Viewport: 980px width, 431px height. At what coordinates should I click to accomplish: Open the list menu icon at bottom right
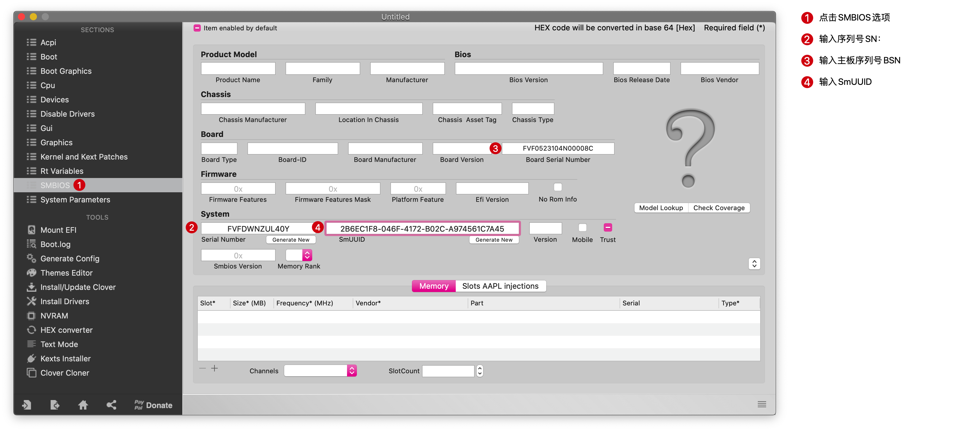762,404
